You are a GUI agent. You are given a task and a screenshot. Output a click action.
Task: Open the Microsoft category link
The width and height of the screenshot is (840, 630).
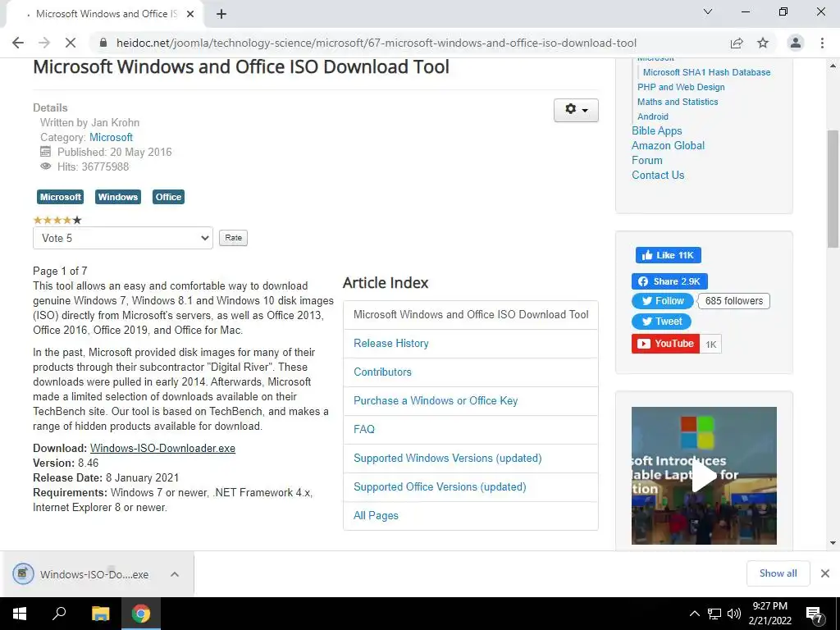pyautogui.click(x=111, y=137)
